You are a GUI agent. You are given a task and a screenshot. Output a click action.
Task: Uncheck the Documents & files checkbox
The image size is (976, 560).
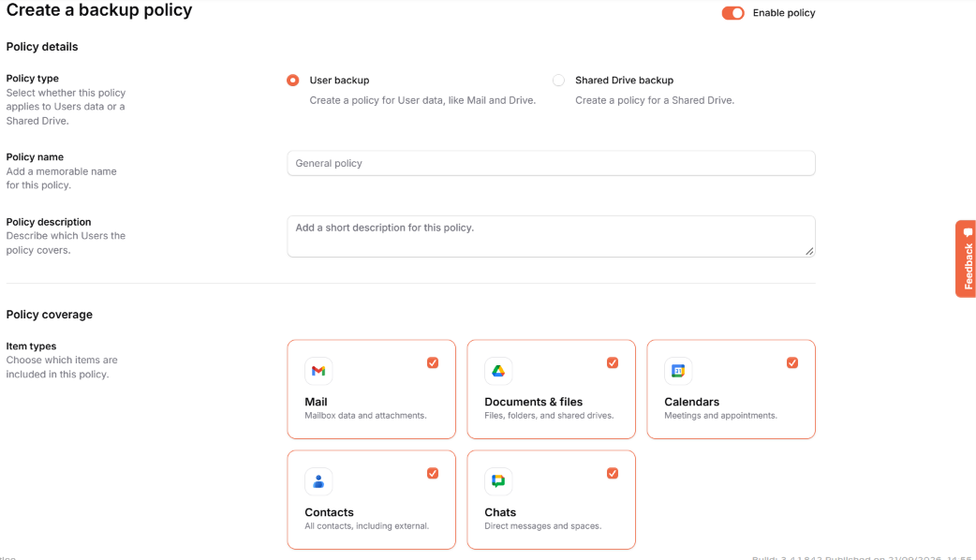click(613, 362)
